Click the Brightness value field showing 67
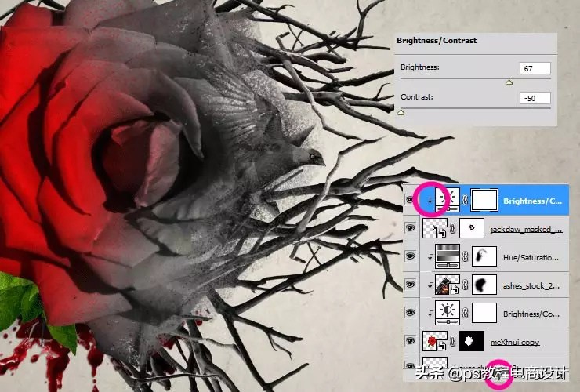 tap(535, 68)
